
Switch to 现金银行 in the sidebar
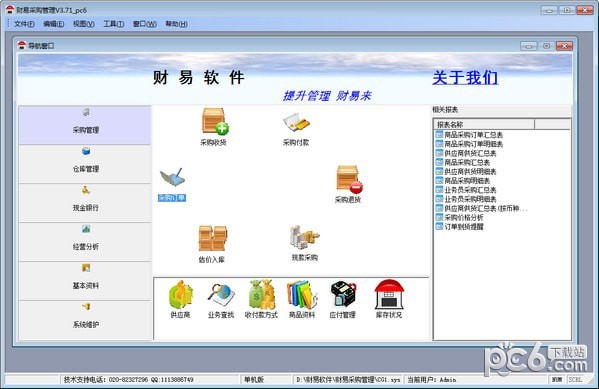click(85, 203)
